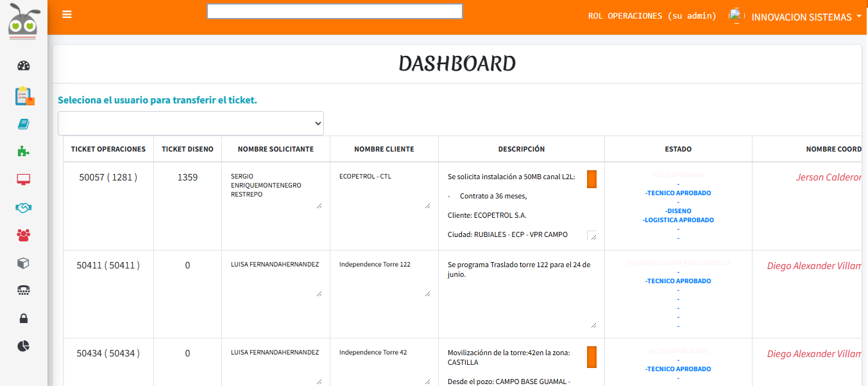The image size is (868, 386).
Task: Click the orange swatch in ticket 50434 description
Action: point(592,357)
